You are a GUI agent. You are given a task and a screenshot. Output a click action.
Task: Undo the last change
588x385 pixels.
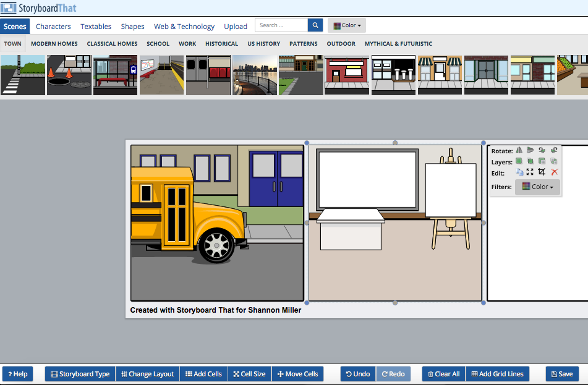[357, 374]
